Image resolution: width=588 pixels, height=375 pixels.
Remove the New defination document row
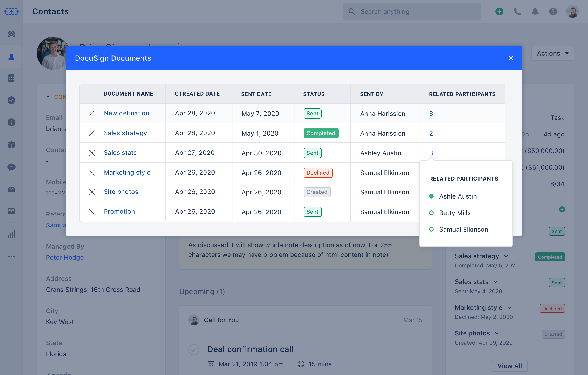tap(92, 113)
